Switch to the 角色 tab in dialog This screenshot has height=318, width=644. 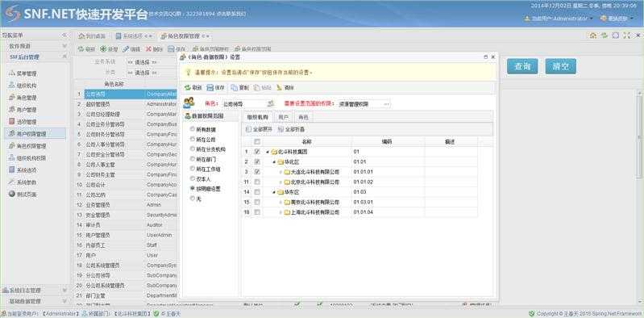[x=304, y=117]
